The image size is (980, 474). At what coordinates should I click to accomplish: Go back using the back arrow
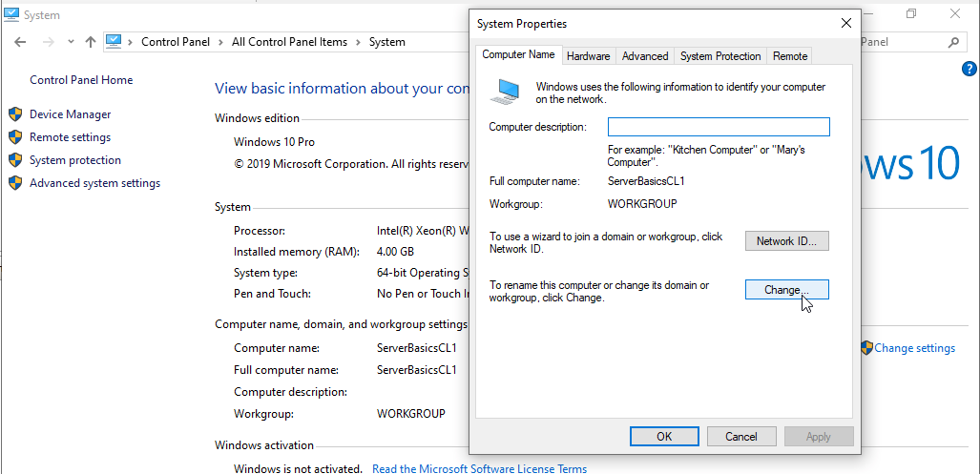tap(21, 42)
